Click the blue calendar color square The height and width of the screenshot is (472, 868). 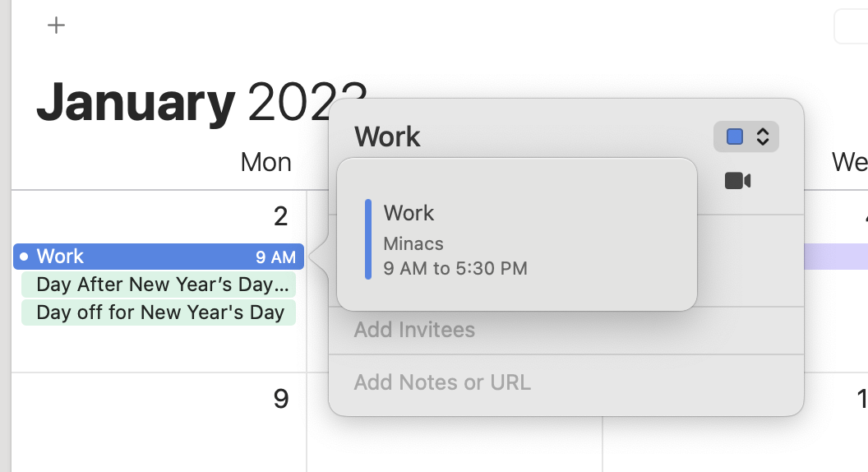[x=735, y=137]
